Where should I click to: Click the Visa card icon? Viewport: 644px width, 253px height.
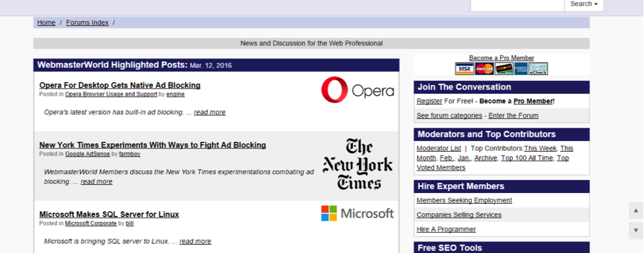point(464,69)
